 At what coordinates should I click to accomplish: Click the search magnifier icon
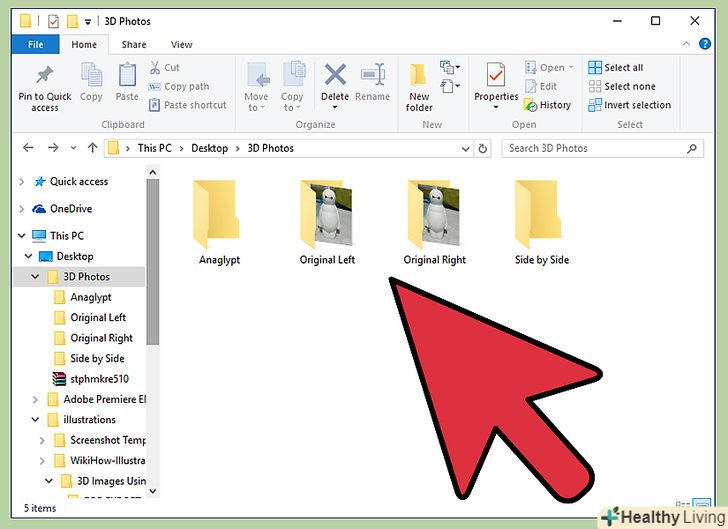click(x=692, y=149)
